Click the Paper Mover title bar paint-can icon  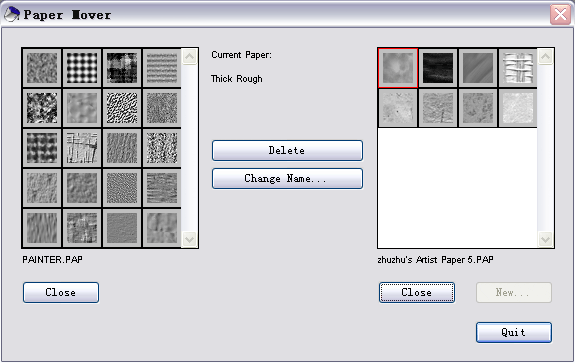coord(11,15)
